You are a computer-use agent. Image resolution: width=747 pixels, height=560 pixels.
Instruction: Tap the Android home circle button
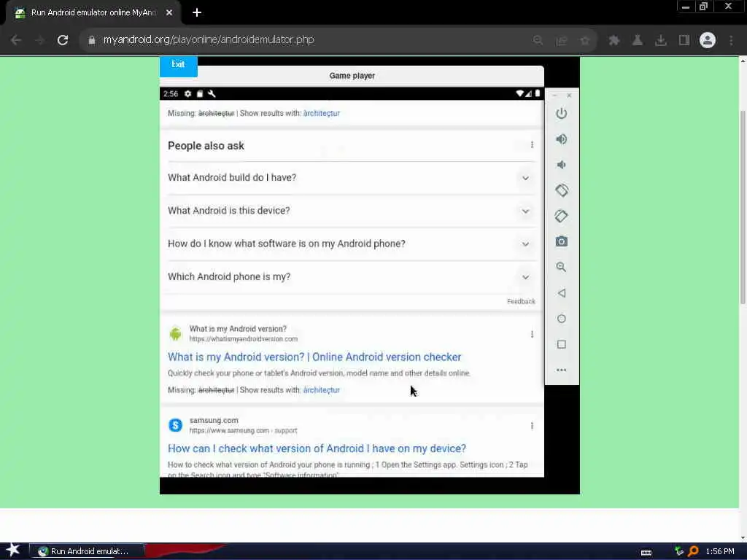(x=561, y=319)
